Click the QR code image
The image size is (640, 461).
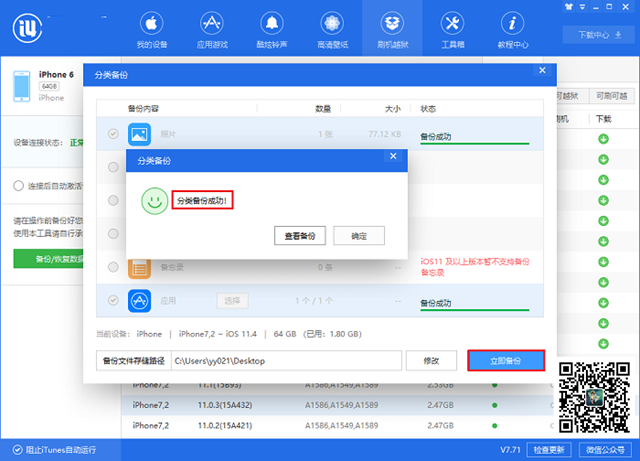[594, 397]
